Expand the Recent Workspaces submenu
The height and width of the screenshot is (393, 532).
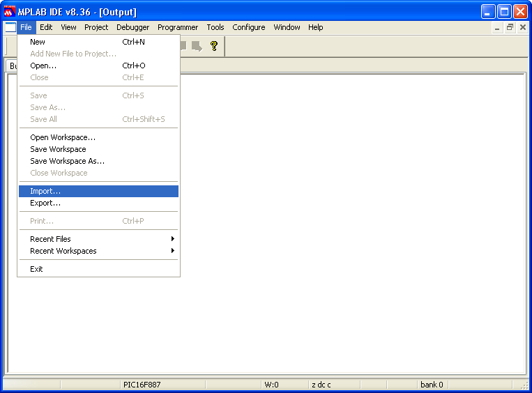coord(98,251)
